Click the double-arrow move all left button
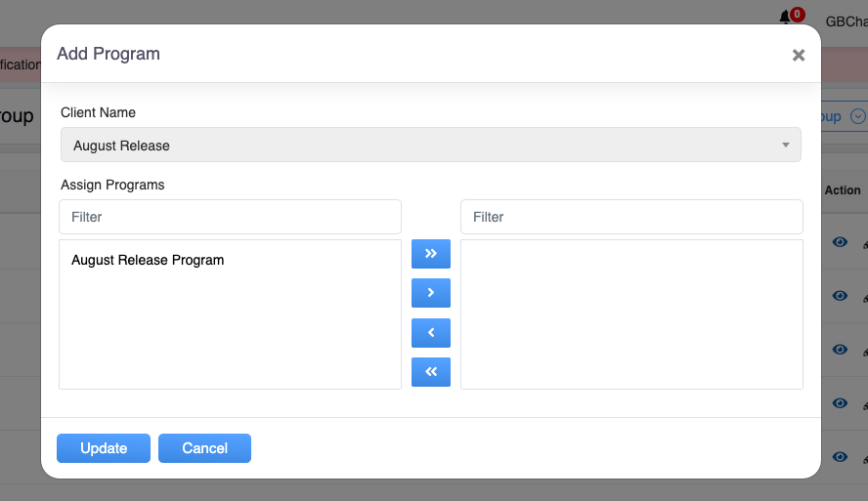Screen dimensions: 868x501 click(431, 372)
